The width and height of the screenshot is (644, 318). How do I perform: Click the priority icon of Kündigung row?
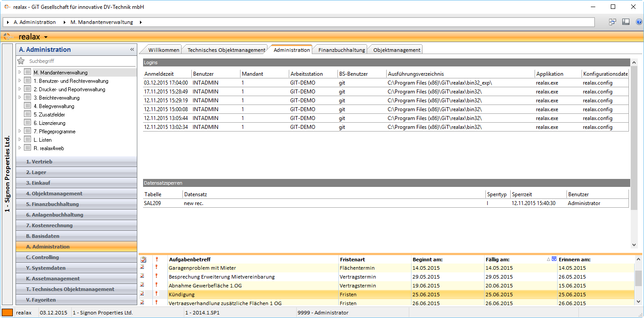tap(156, 294)
